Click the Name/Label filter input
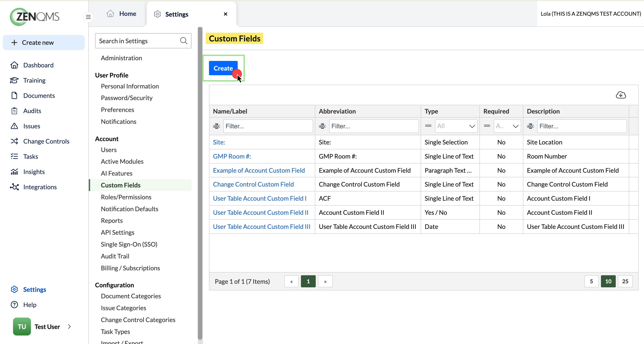The height and width of the screenshot is (344, 644). 268,126
